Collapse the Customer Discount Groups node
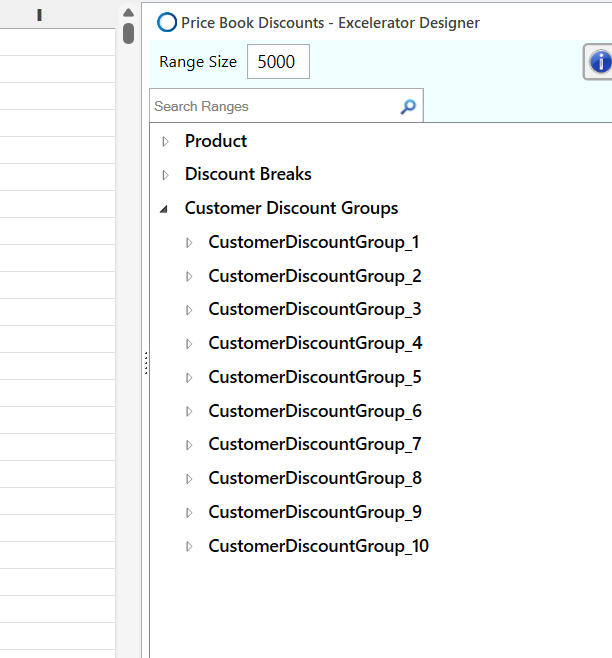Image resolution: width=612 pixels, height=658 pixels. pos(165,209)
